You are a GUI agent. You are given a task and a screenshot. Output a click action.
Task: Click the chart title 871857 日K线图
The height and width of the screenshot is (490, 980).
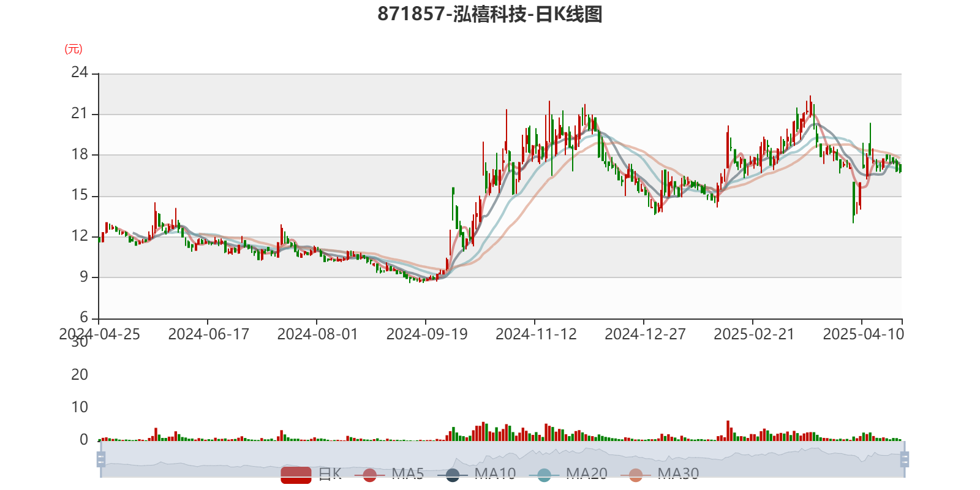pyautogui.click(x=489, y=14)
